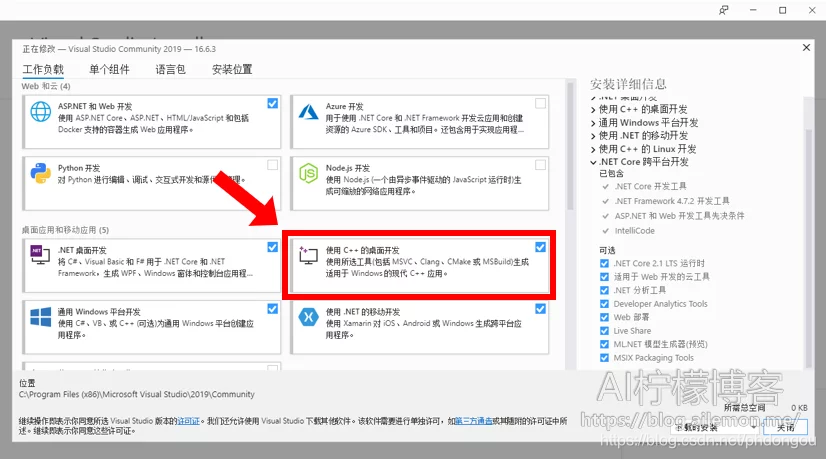The width and height of the screenshot is (826, 459).
Task: Click the install path C:\Program Files (x86) text
Action: pos(136,394)
